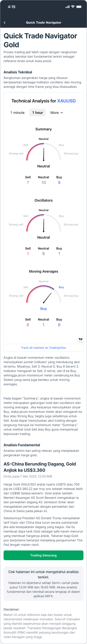Open the XAUUSD symbol link

tap(67, 101)
